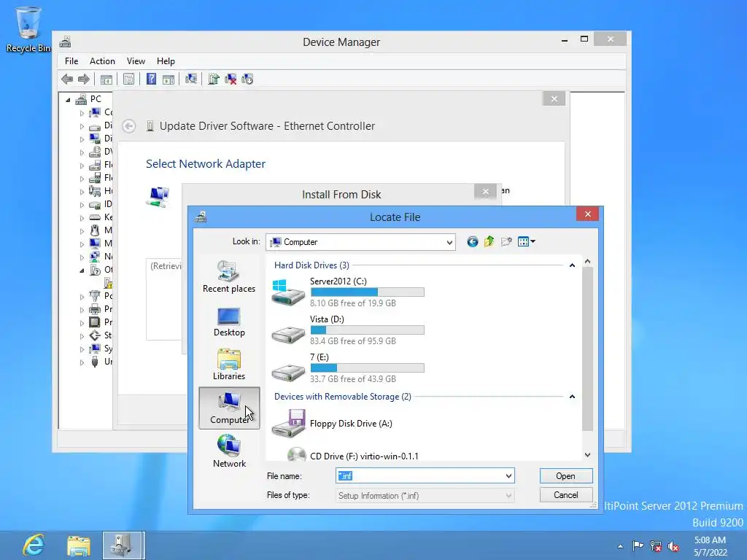Click the Server2012 (C:) usage bar

tap(367, 292)
